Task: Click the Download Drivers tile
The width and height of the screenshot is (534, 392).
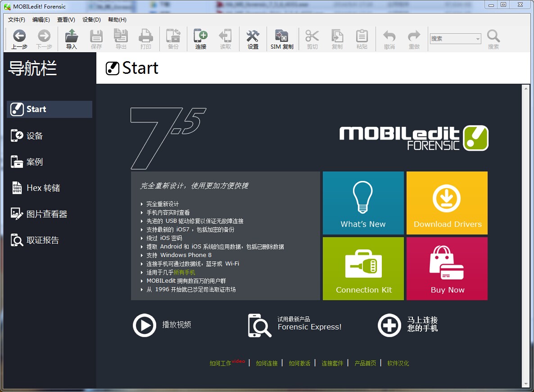Action: point(447,203)
